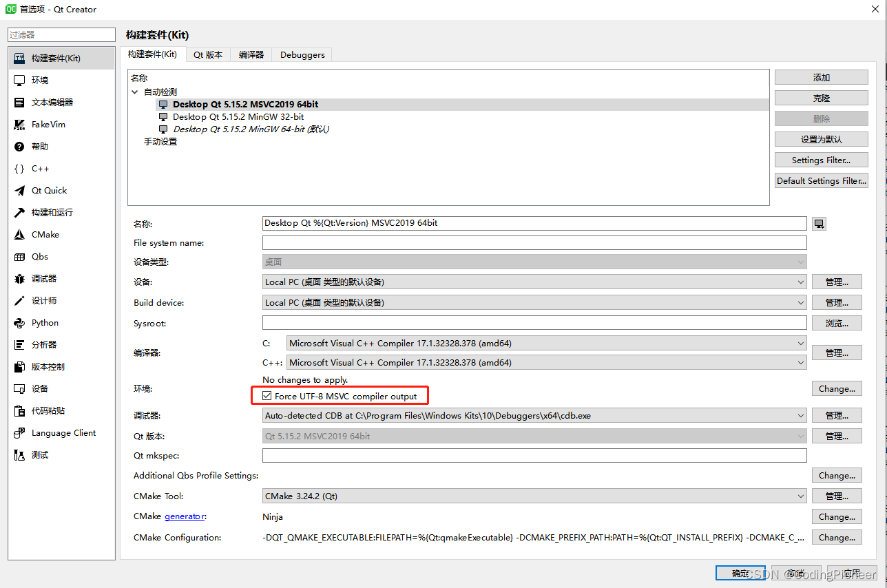Click Change... for CMake Configuration
The height and width of the screenshot is (588, 887).
tap(837, 537)
